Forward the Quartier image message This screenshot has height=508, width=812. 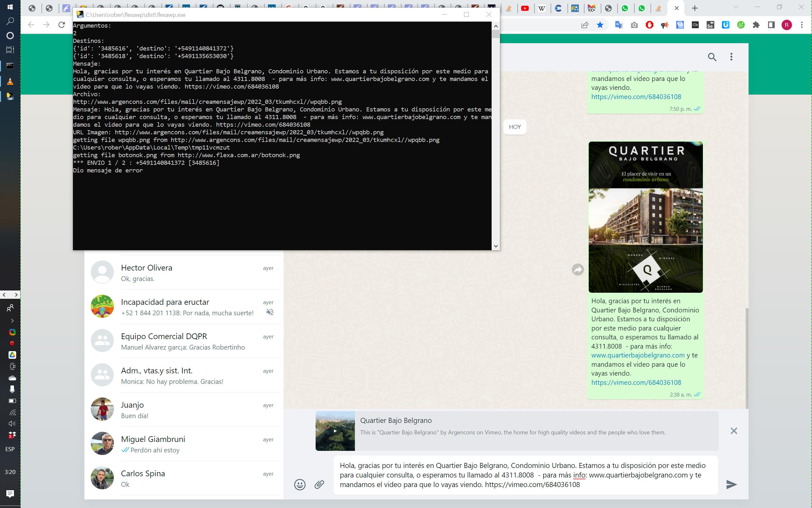coord(578,270)
